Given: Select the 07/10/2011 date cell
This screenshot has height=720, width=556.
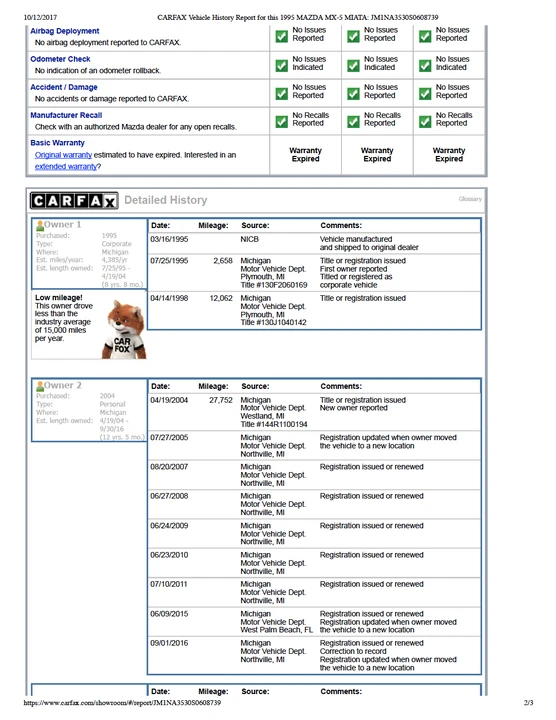Looking at the screenshot, I should point(169,584).
